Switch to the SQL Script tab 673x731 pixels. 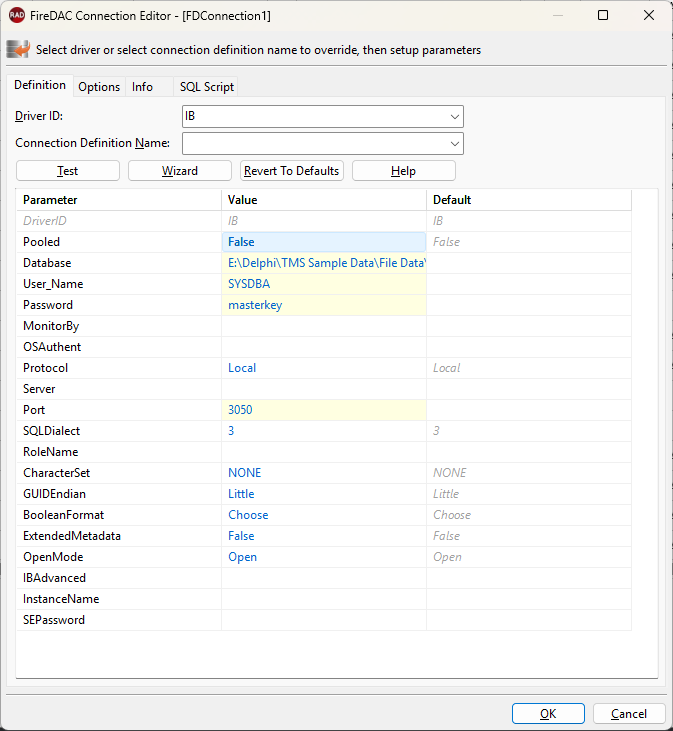(x=206, y=87)
